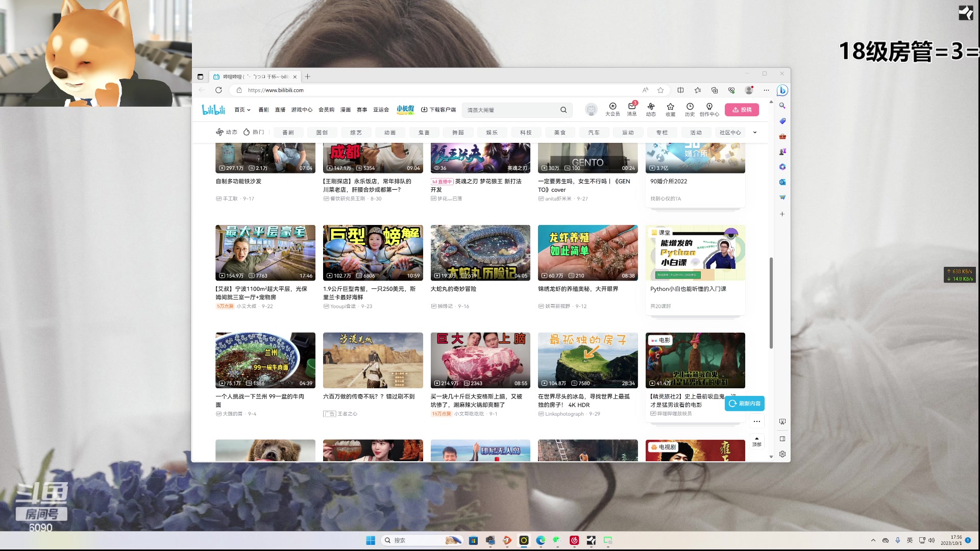Open Edge browser essentials heart icon
The image size is (980, 551).
[731, 90]
